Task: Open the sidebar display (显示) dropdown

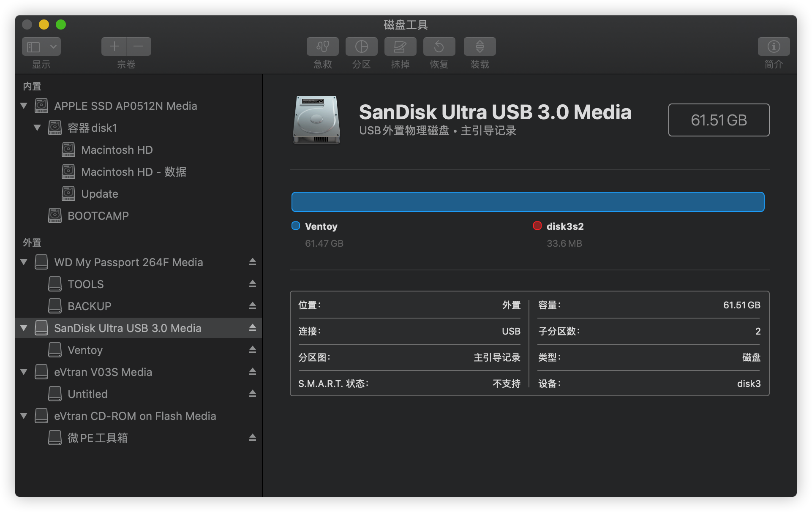Action: pos(41,46)
